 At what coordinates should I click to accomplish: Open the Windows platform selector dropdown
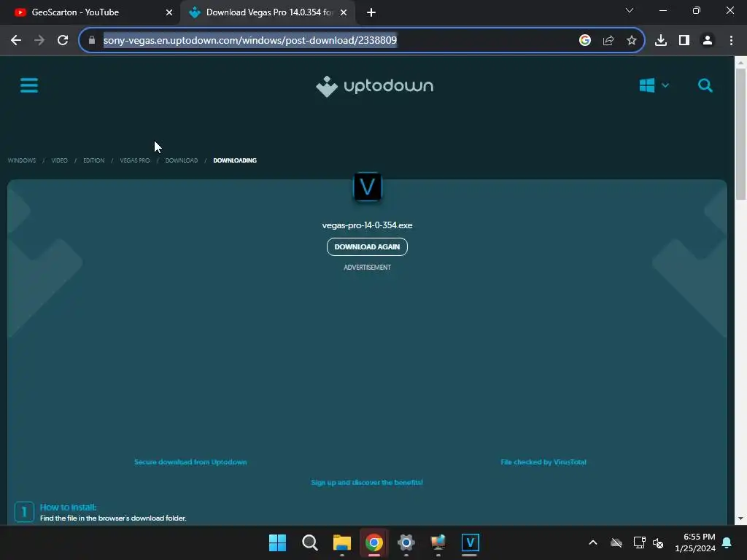654,86
